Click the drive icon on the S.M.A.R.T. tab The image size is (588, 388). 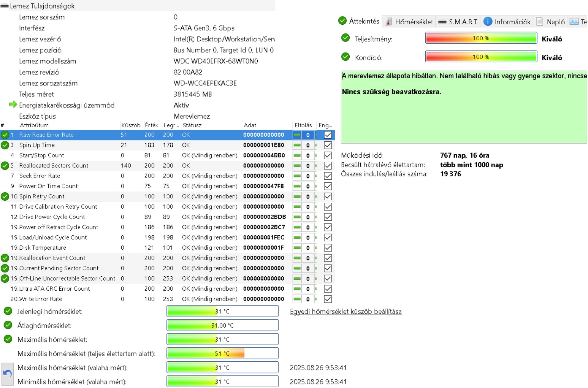[442, 22]
